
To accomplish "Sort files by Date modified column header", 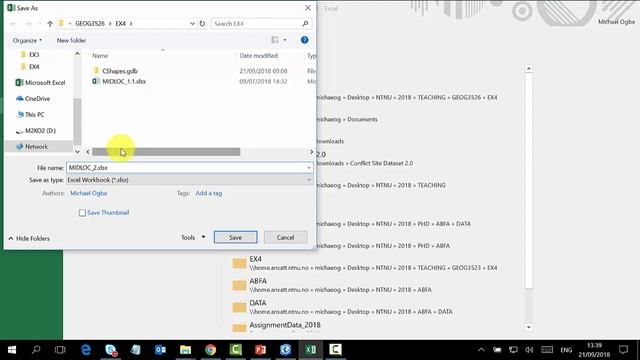I will [x=258, y=56].
